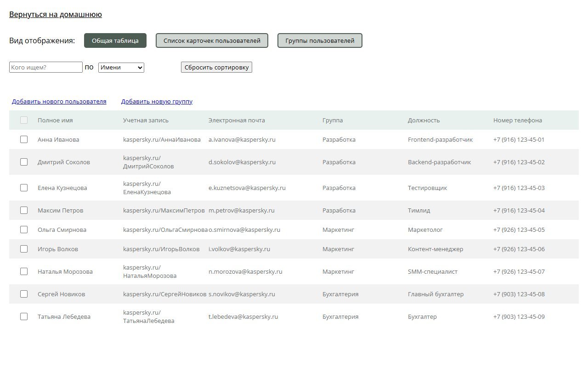Focus the Кого ищем? search field
Screen dimensions: 588x368
[x=46, y=68]
